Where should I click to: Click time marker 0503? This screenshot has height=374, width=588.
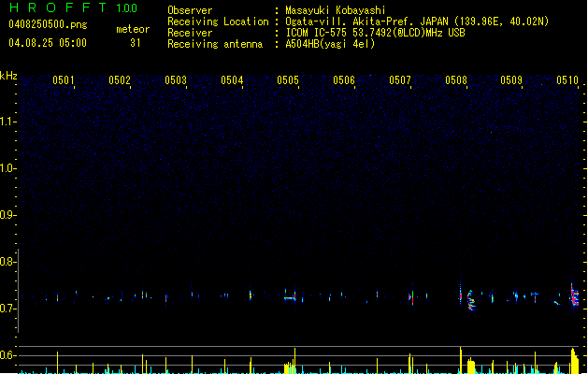pos(176,79)
